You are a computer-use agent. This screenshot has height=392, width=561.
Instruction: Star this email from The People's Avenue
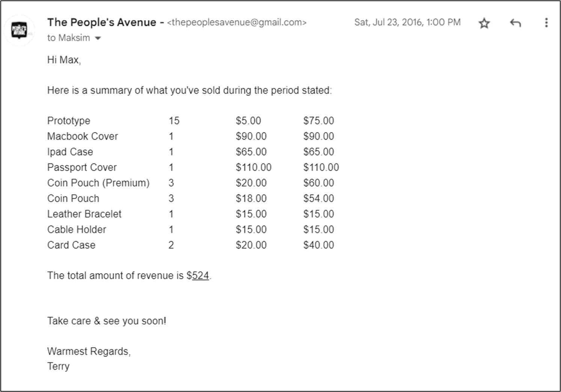click(x=484, y=23)
